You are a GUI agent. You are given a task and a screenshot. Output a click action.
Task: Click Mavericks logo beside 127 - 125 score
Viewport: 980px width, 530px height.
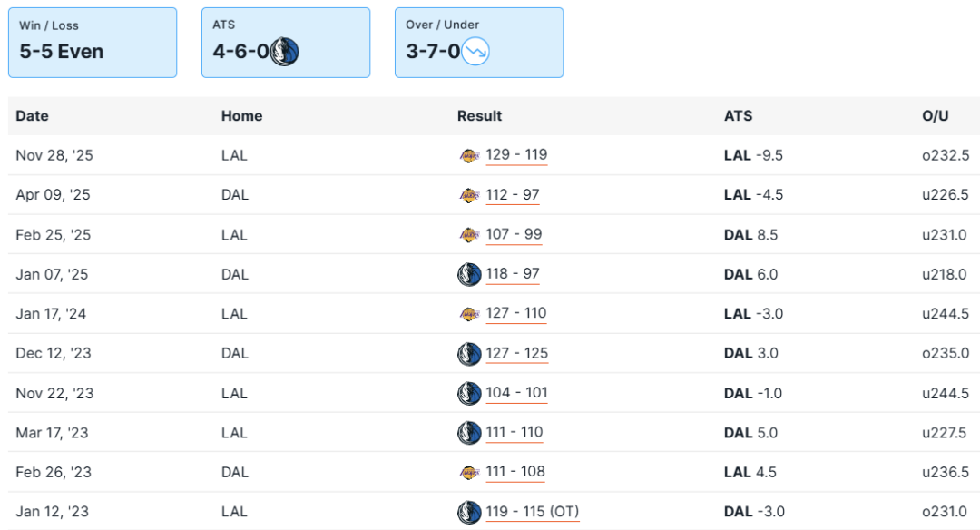click(469, 354)
